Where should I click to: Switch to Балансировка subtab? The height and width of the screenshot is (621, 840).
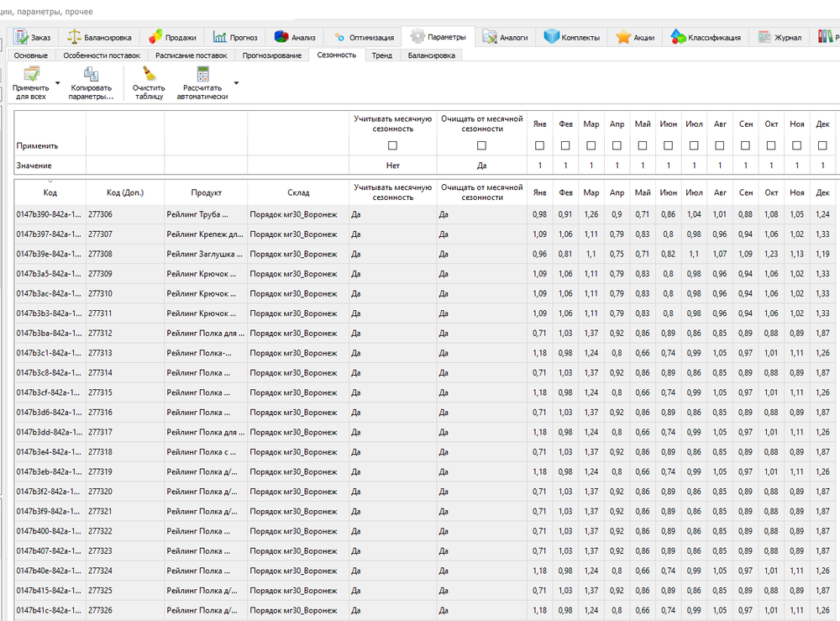pyautogui.click(x=431, y=55)
